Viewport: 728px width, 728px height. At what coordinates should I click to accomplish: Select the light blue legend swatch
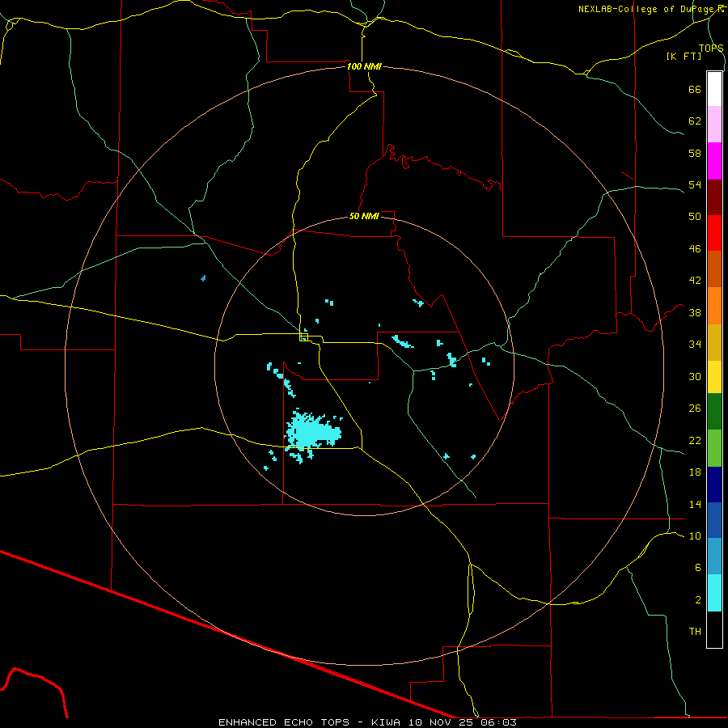(714, 557)
